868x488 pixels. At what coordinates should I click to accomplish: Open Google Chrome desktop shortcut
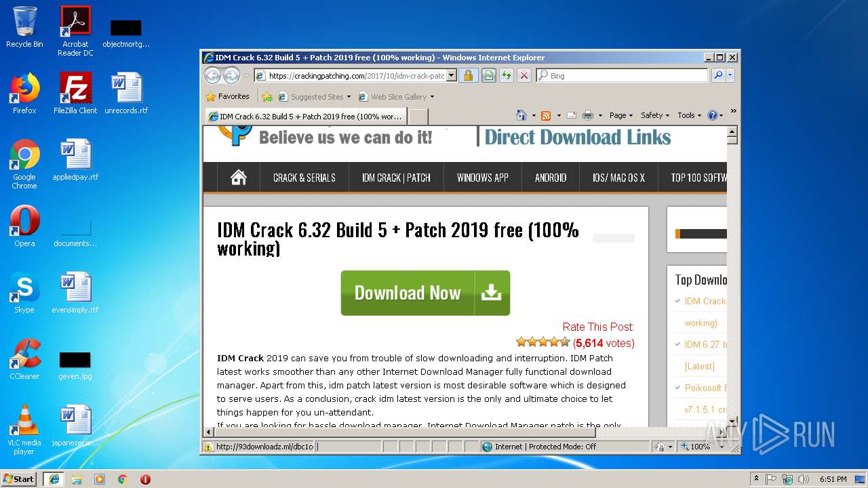(24, 164)
